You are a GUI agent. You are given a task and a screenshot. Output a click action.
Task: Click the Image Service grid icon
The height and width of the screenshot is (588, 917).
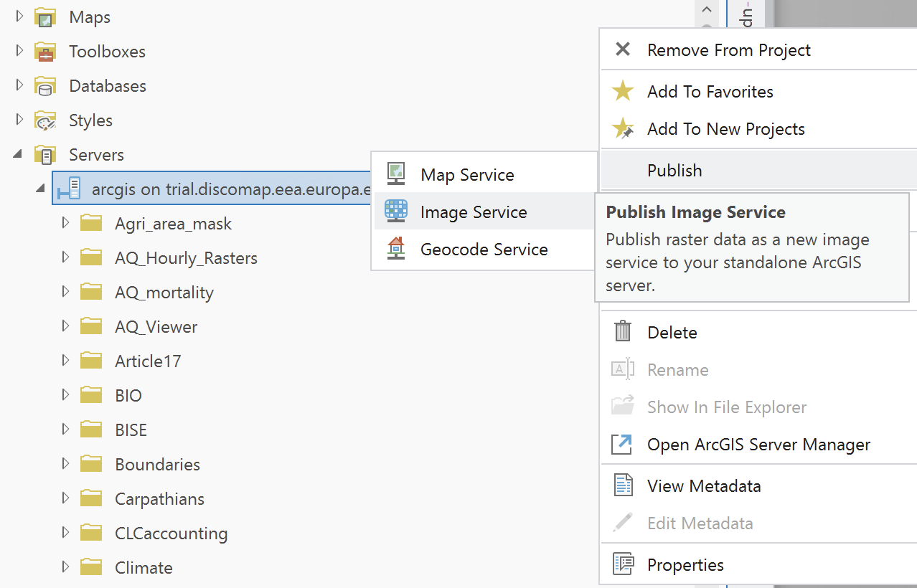[396, 212]
